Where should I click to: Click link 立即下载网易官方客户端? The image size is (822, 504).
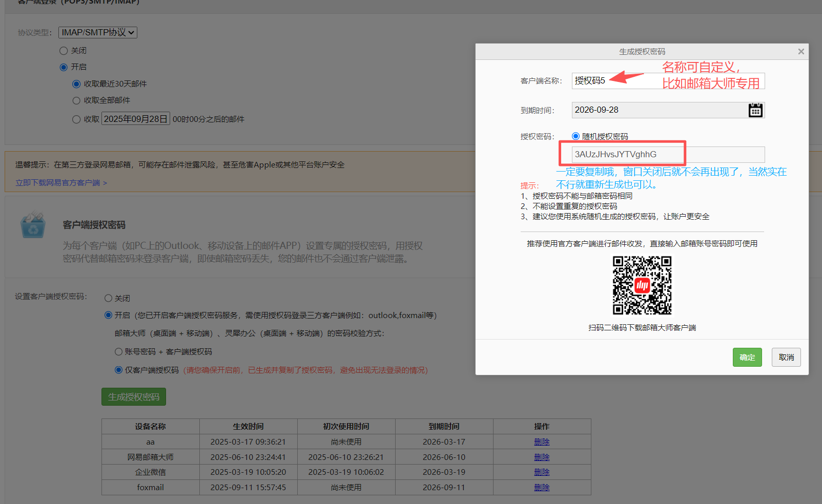click(61, 183)
